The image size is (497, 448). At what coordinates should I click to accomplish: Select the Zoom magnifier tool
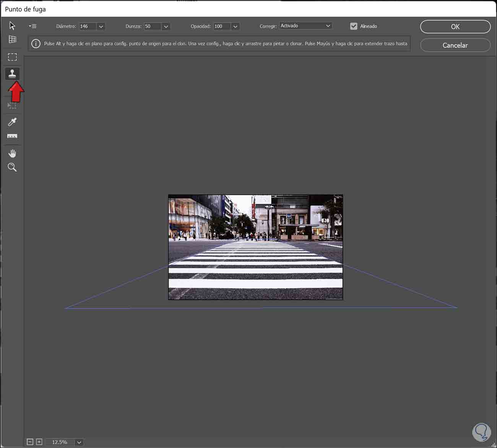pyautogui.click(x=12, y=167)
